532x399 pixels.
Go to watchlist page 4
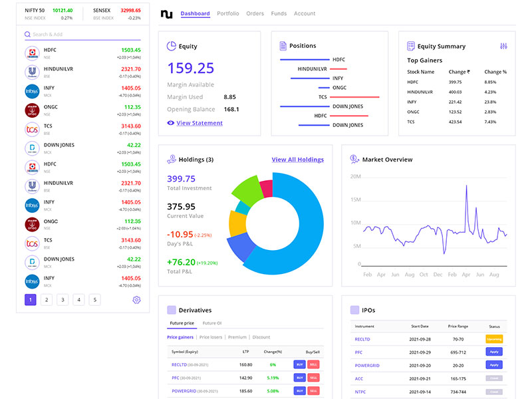click(x=78, y=300)
